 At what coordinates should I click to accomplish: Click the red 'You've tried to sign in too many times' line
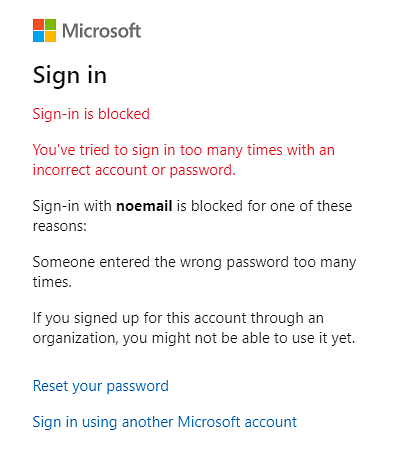(184, 150)
